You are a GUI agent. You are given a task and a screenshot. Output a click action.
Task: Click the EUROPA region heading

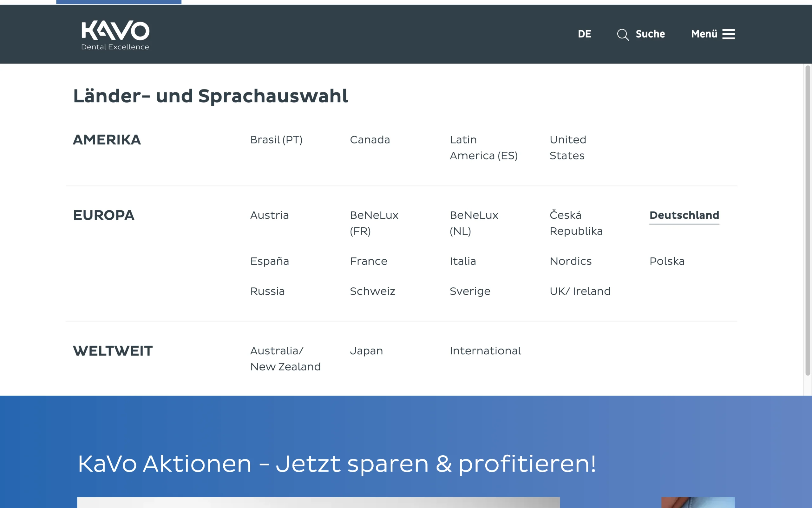click(x=103, y=216)
